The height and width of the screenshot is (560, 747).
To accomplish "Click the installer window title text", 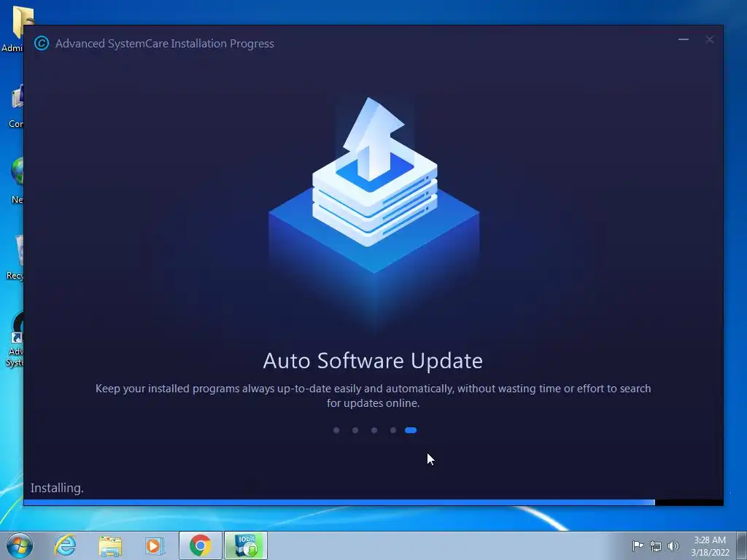I will [165, 43].
